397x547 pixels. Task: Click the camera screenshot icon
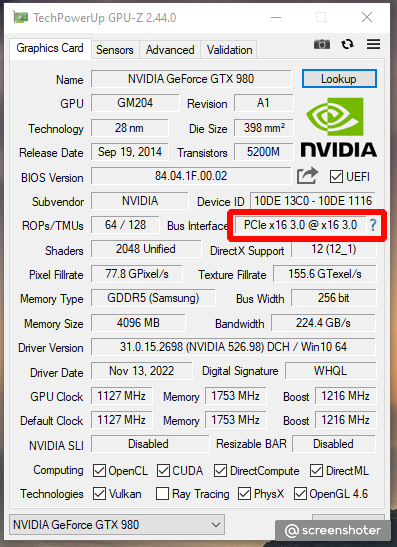pos(322,44)
